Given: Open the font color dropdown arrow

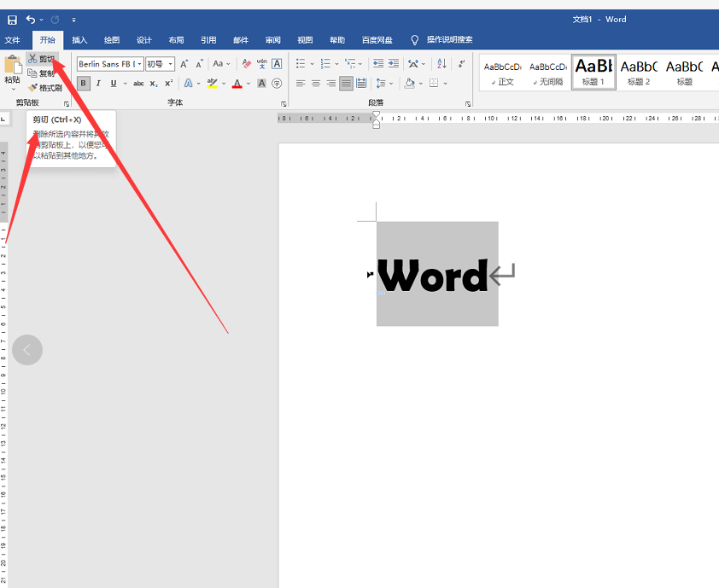Looking at the screenshot, I should click(248, 84).
